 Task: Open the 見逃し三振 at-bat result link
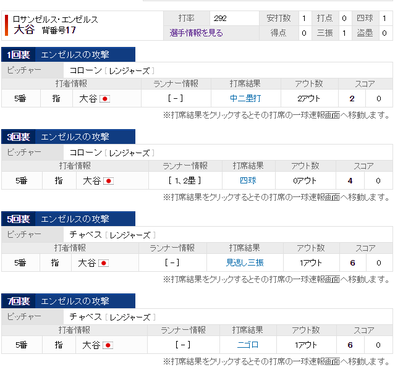[245, 263]
